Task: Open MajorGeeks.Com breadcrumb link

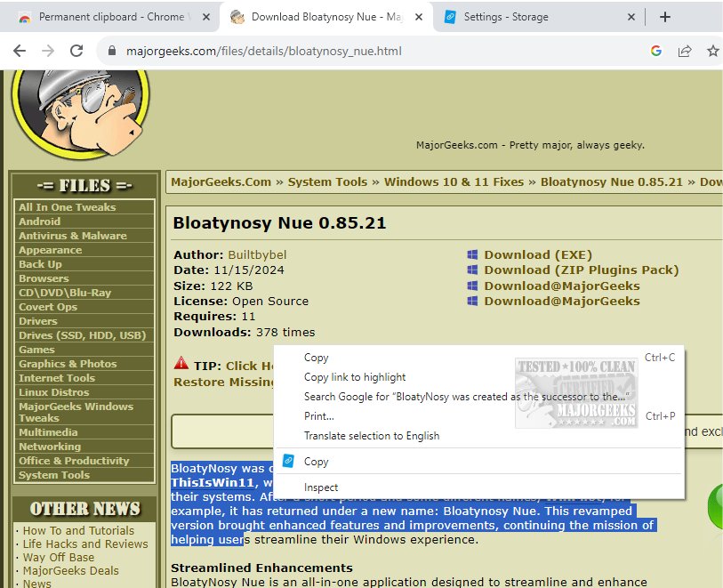Action: pos(221,181)
